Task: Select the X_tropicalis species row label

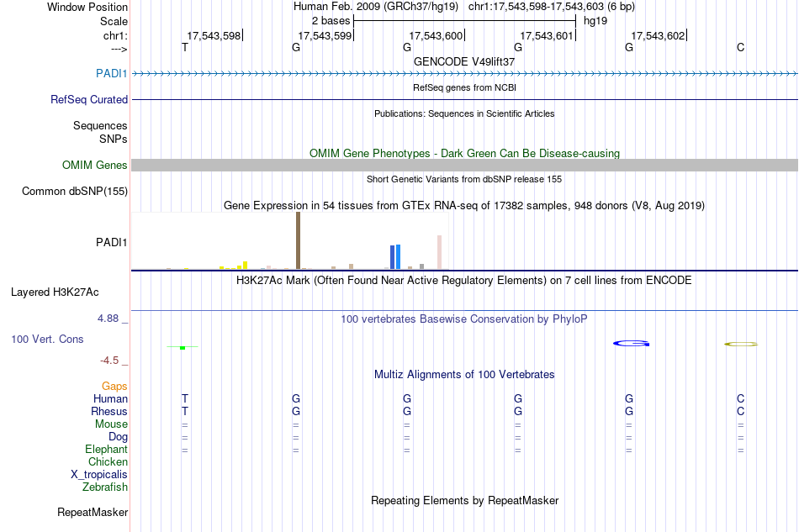Action: point(99,475)
